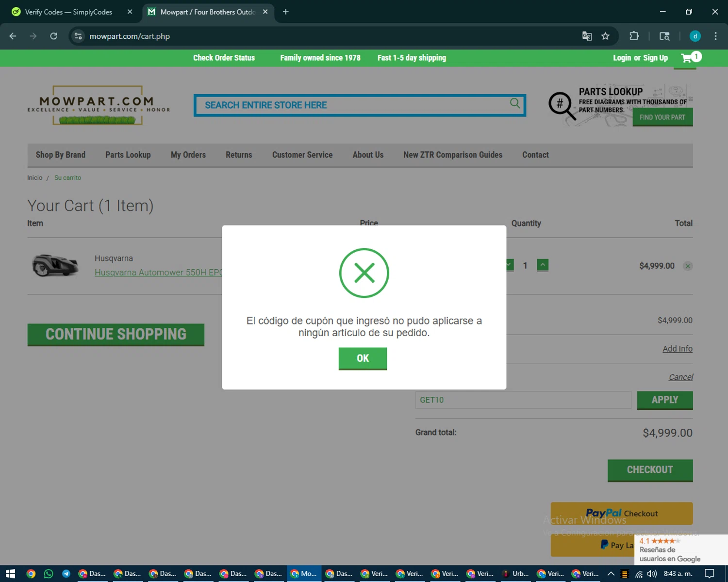Increase quantity with the up arrow
The width and height of the screenshot is (728, 582).
(x=543, y=265)
